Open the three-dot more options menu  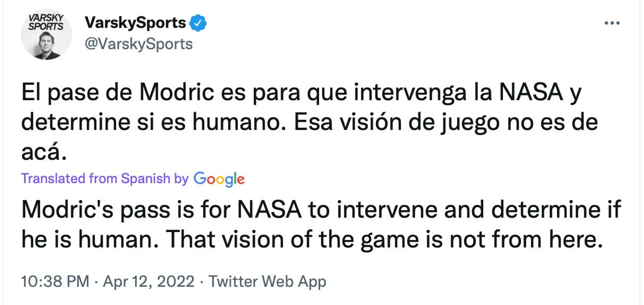pyautogui.click(x=612, y=23)
